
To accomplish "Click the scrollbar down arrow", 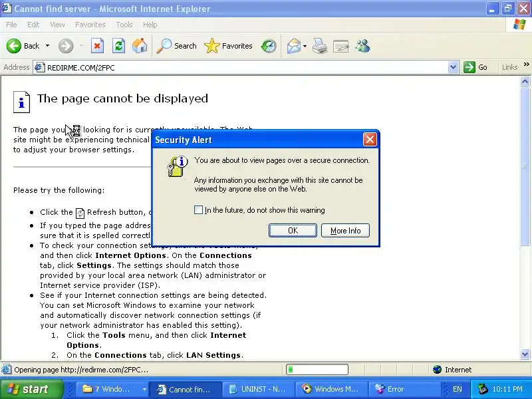I will point(525,354).
